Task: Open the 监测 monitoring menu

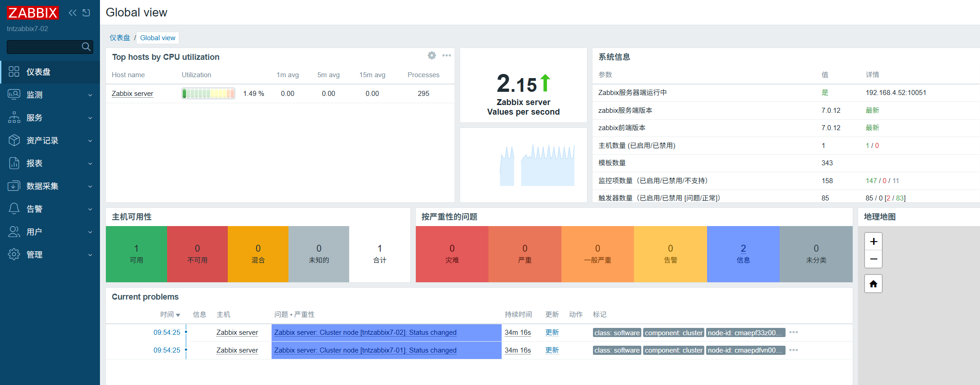Action: (50, 95)
